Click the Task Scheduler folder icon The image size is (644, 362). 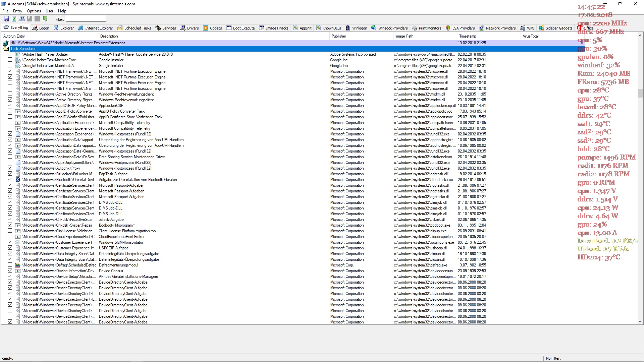6,49
